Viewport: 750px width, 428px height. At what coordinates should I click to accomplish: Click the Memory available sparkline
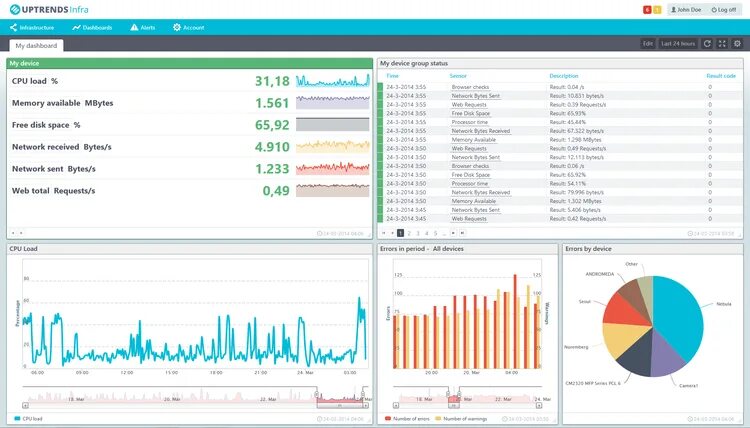(x=332, y=102)
